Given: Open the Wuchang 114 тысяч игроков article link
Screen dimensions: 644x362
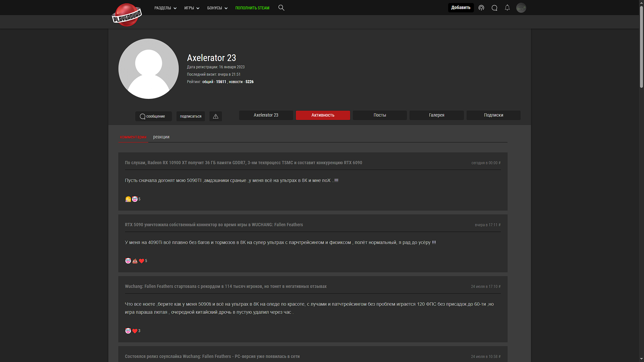Looking at the screenshot, I should tap(226, 287).
